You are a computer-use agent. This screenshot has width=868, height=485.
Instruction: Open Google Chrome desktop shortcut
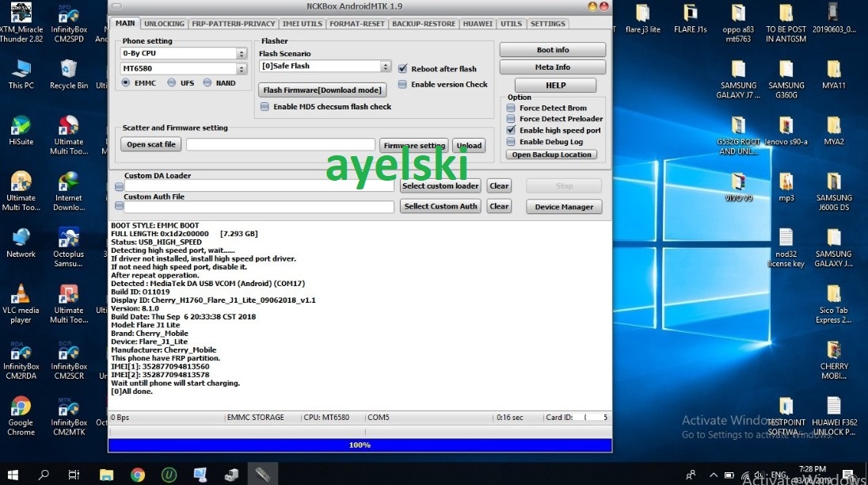coord(21,416)
